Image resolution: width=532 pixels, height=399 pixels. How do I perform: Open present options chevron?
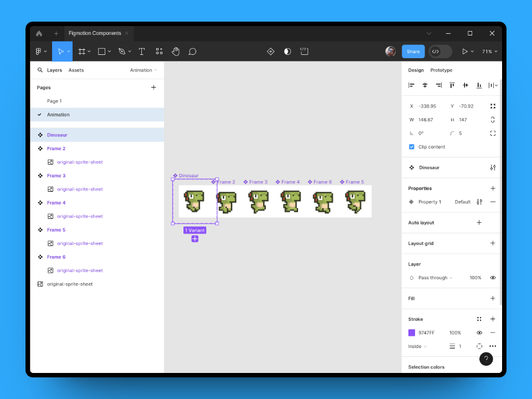(472, 51)
